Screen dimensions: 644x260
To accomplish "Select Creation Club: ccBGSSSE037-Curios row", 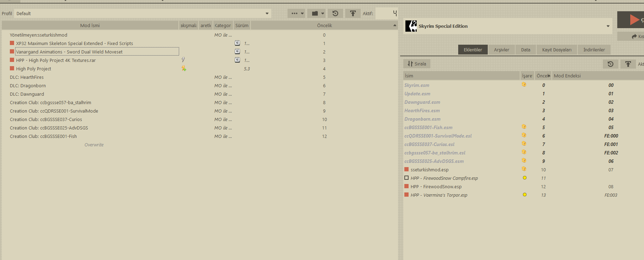I will tap(200, 119).
